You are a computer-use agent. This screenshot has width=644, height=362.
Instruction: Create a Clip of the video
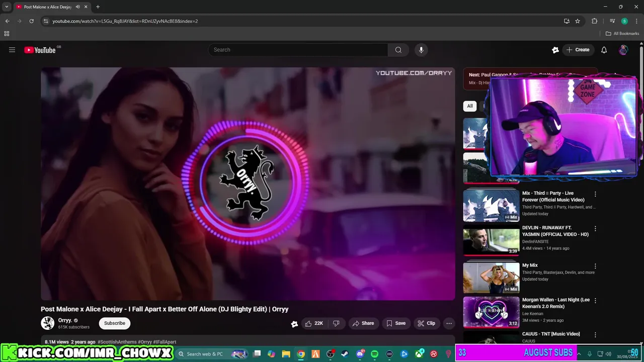[427, 323]
